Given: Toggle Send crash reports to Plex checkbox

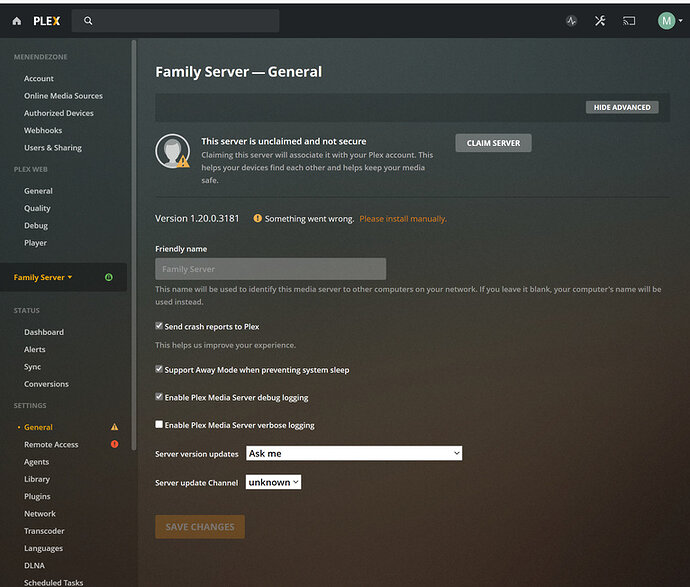Looking at the screenshot, I should (159, 326).
